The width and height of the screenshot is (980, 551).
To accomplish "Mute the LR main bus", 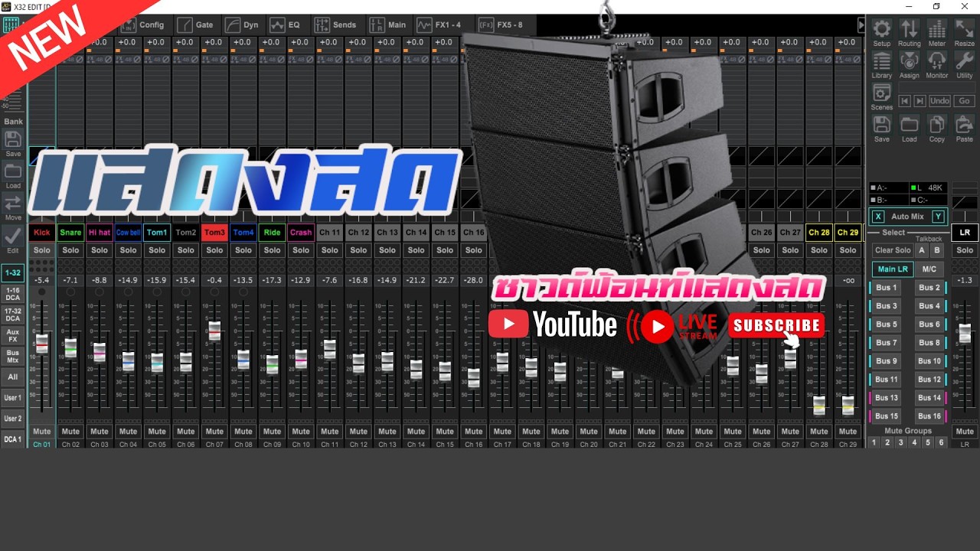I will (x=965, y=432).
